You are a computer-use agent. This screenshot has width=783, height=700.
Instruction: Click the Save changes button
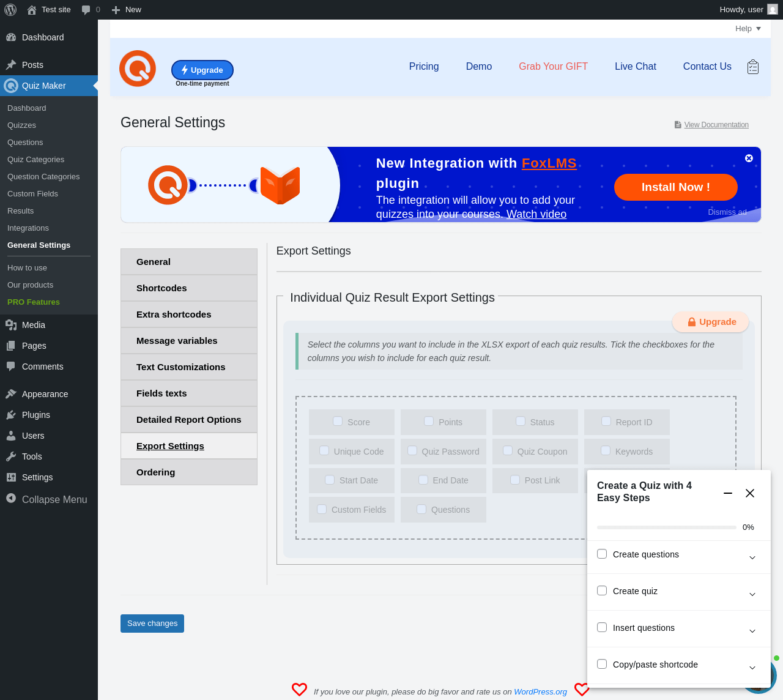(x=152, y=624)
